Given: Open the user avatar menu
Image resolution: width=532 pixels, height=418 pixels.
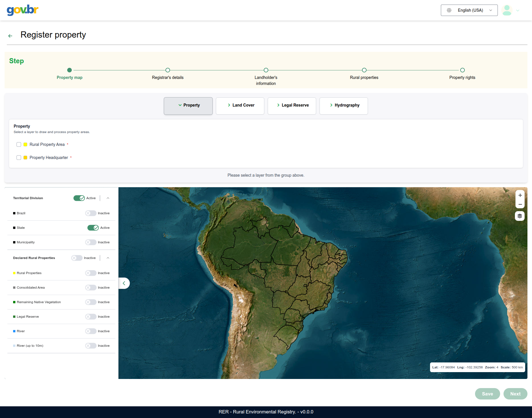Looking at the screenshot, I should pyautogui.click(x=507, y=10).
